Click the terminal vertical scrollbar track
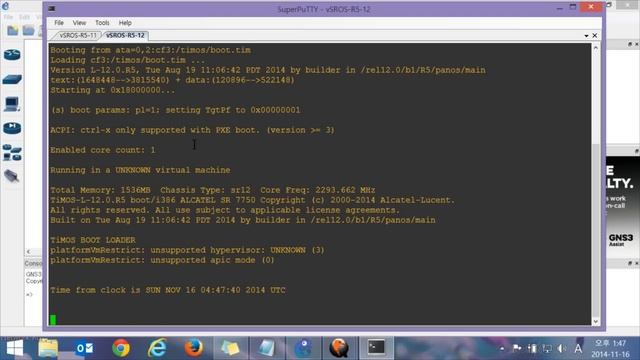640x360 pixels. 596,184
